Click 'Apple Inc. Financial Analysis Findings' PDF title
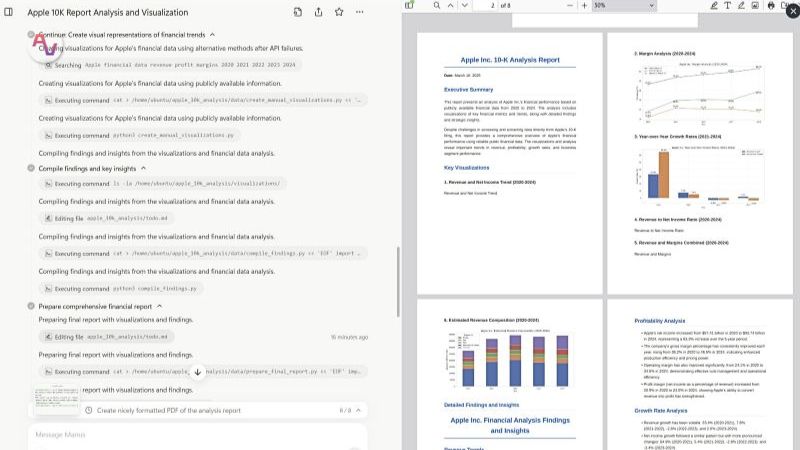 [510, 425]
